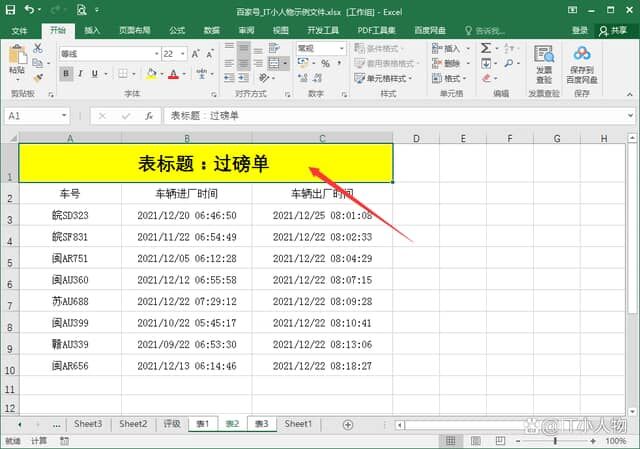Open the 文件 File tab
Viewport: 640px width, 449px height.
click(19, 30)
